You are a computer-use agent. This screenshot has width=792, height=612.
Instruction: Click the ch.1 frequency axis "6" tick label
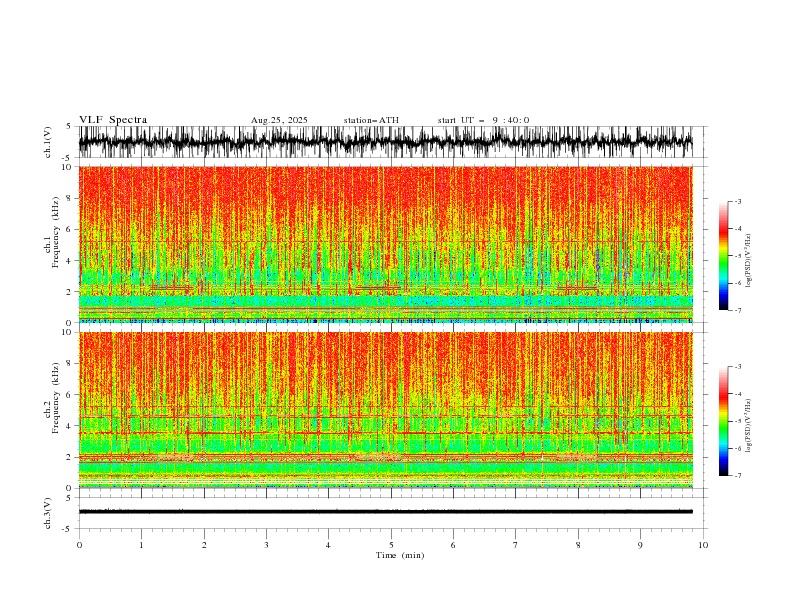point(69,230)
